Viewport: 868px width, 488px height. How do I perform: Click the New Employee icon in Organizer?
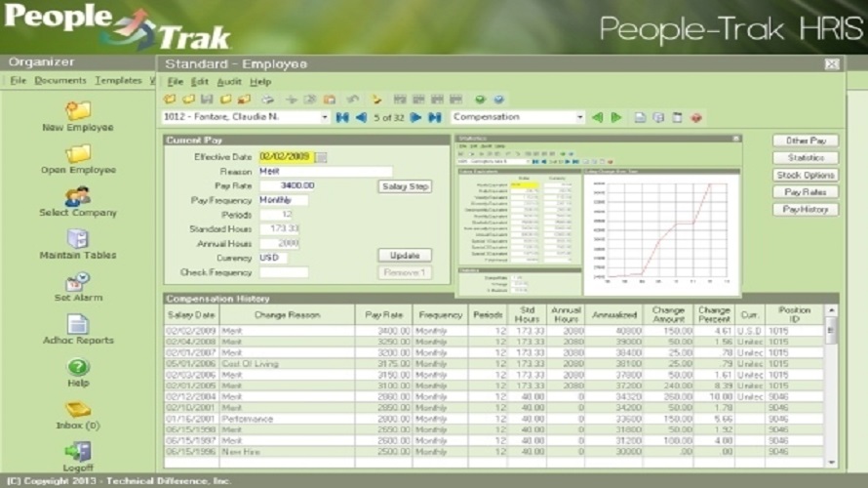(77, 110)
